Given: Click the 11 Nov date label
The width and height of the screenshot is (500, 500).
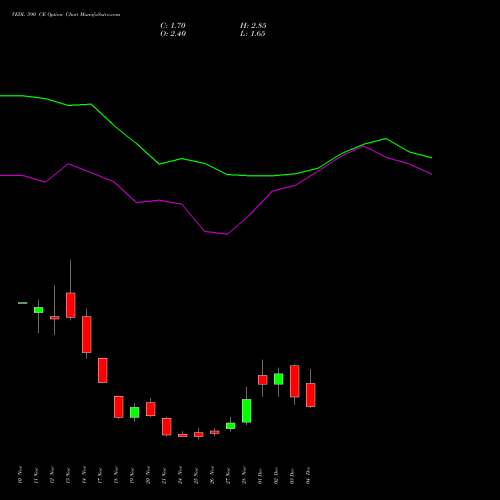Looking at the screenshot, I should (x=36, y=475).
